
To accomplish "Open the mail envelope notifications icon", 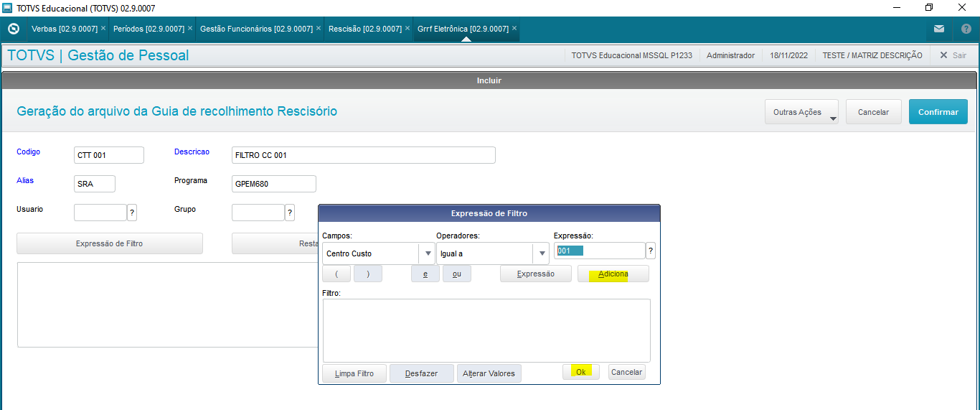I will (939, 29).
